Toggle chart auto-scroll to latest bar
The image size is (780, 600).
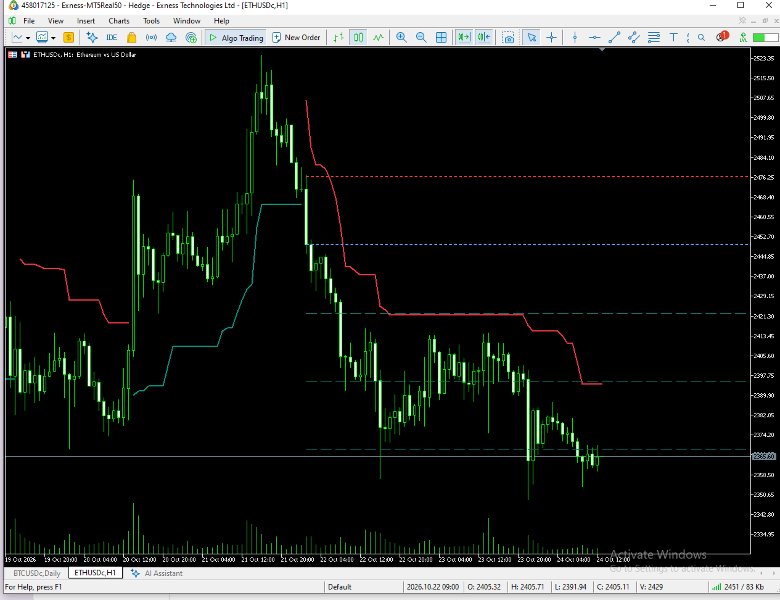[464, 37]
